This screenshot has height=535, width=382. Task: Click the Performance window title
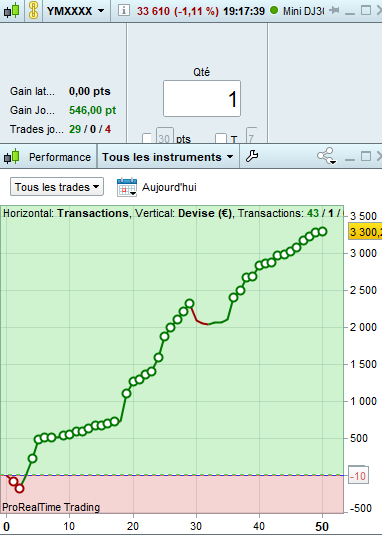click(x=60, y=157)
